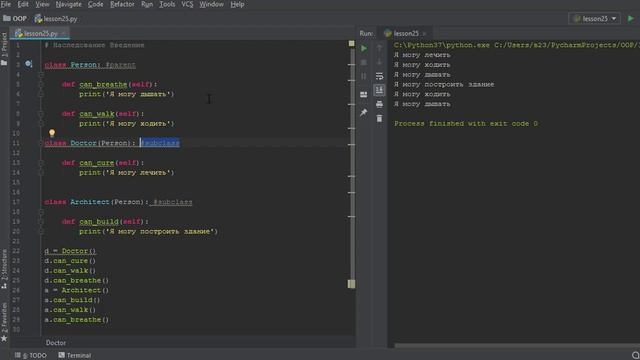Toggle soft-wrap in Run console
This screenshot has height=360, width=640.
pos(379,76)
